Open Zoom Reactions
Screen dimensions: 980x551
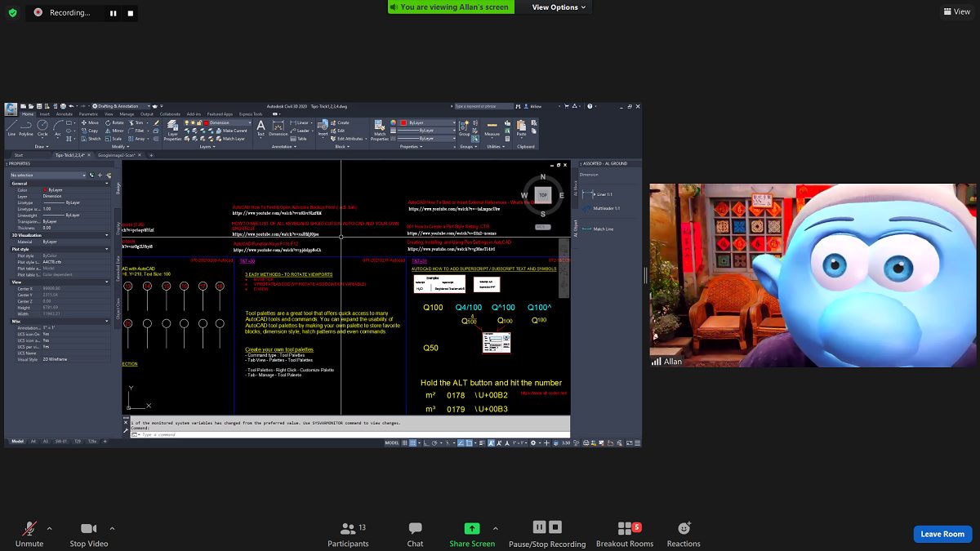tap(684, 534)
